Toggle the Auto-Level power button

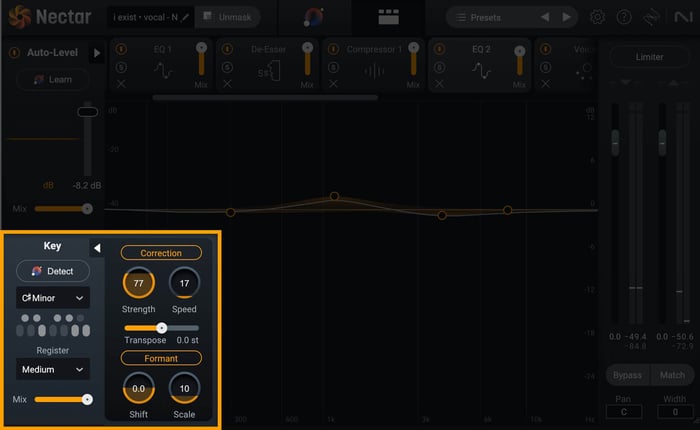point(14,53)
